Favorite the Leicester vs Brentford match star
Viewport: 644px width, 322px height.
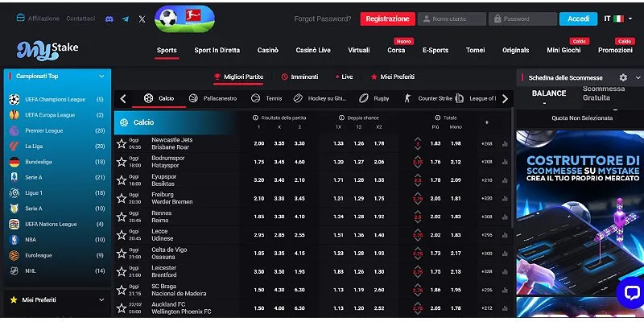pos(122,271)
